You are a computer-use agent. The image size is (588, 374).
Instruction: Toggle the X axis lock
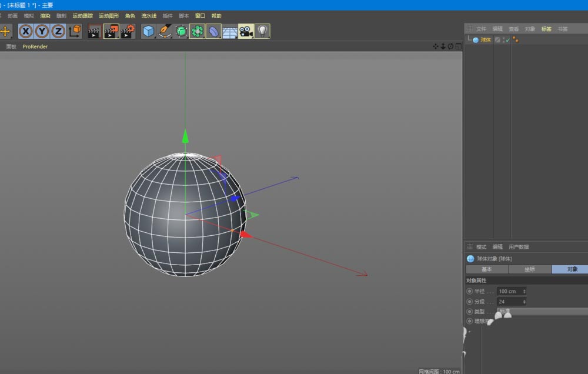(26, 32)
